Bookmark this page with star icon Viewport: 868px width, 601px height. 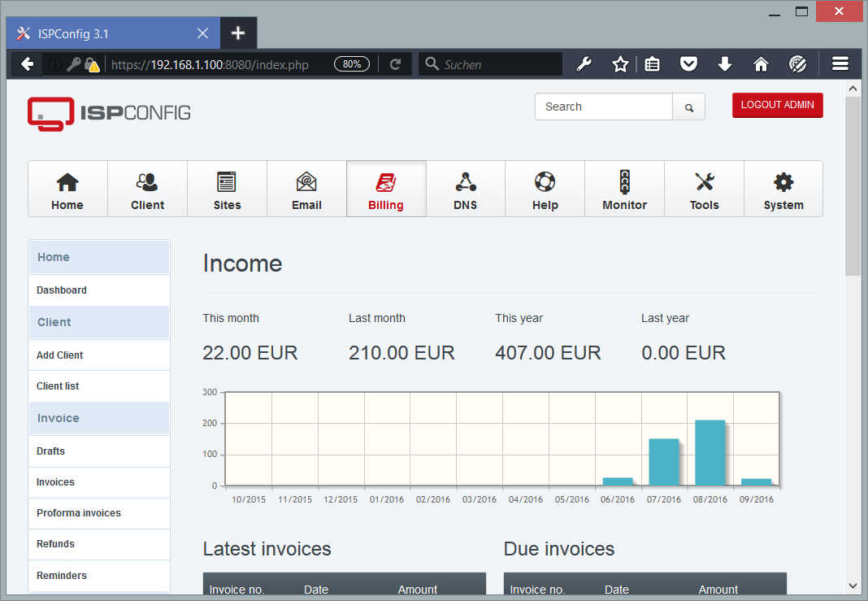coord(620,64)
